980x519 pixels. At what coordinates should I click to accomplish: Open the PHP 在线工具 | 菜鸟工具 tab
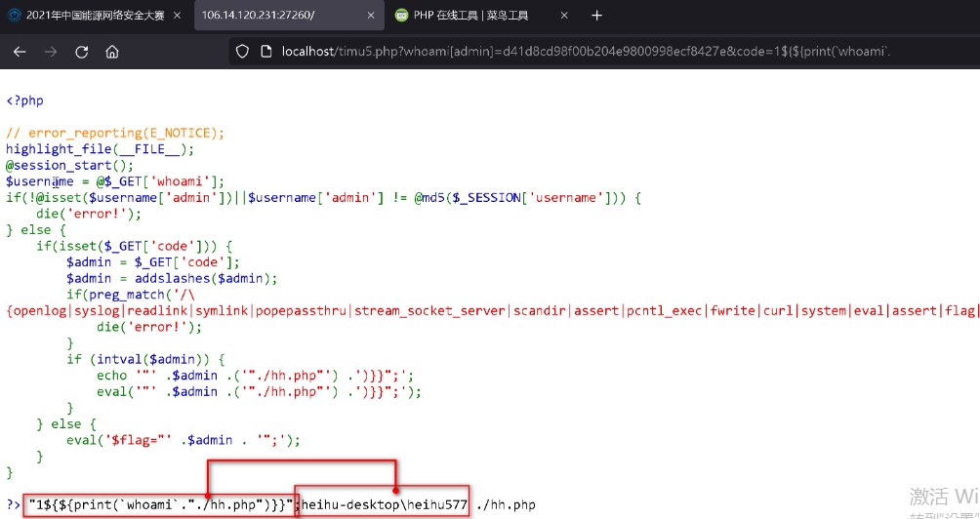[480, 16]
